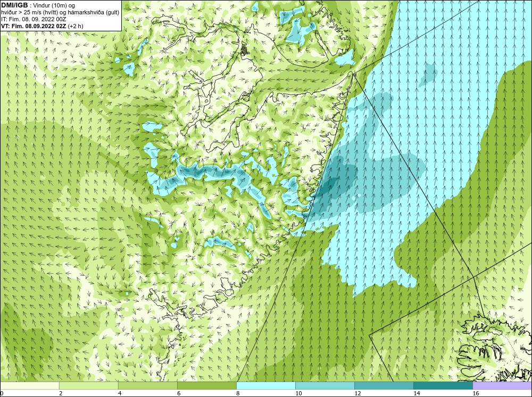Click the legend scale label '10'

coord(298,393)
